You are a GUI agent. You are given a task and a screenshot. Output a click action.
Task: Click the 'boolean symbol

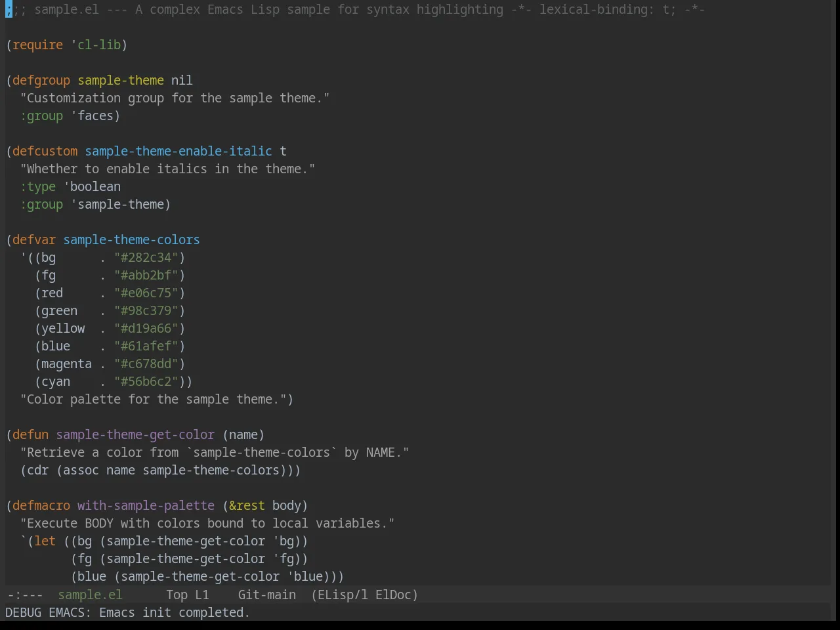(x=92, y=186)
